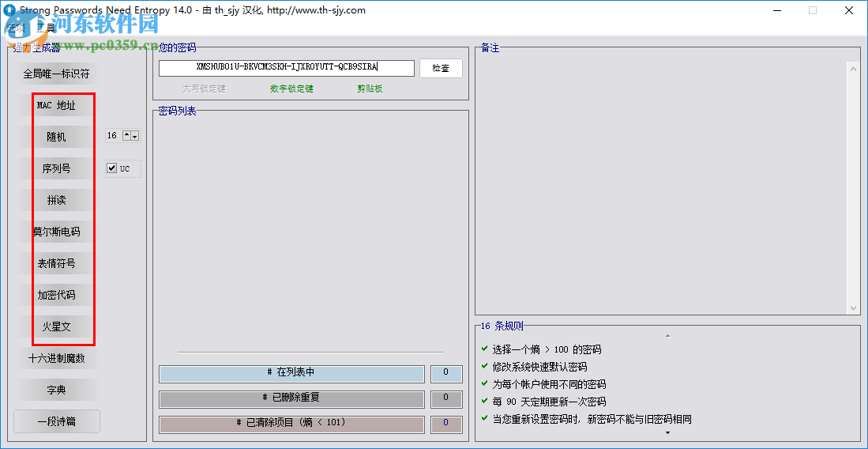Decrease the random length stepper value
The height and width of the screenshot is (449, 868).
pos(134,135)
